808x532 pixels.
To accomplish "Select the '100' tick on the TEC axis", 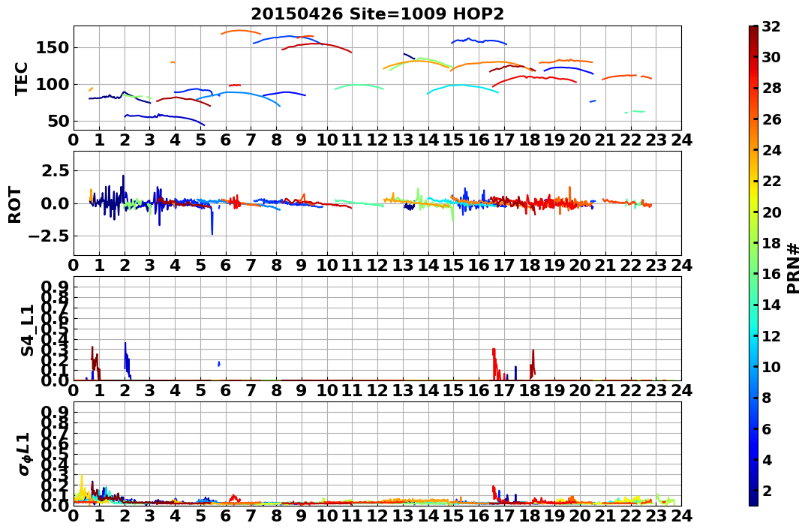I will (x=52, y=85).
